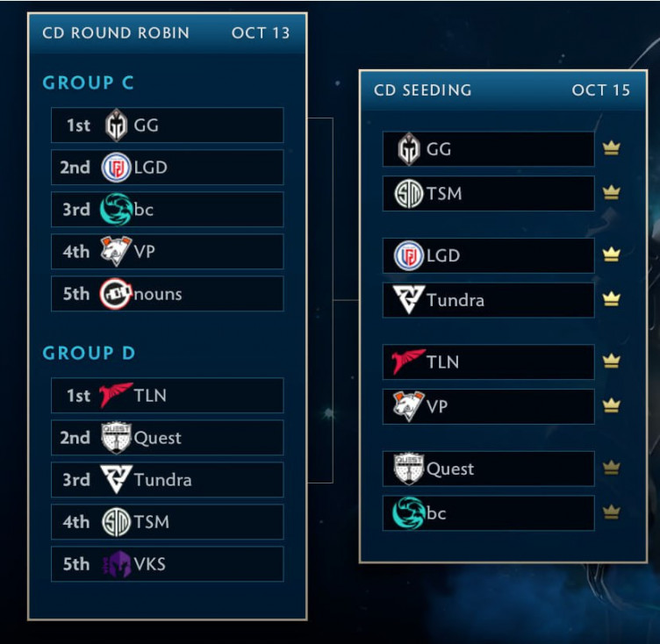Click the crown icon beside seeded Quest
The width and height of the screenshot is (660, 644).
click(x=612, y=469)
